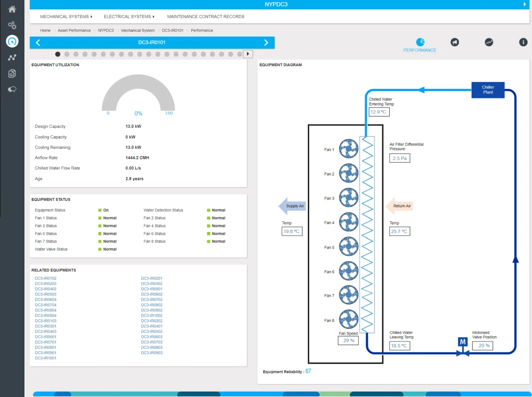Click the Mechanical System breadcrumb
This screenshot has width=532, height=397.
138,31
